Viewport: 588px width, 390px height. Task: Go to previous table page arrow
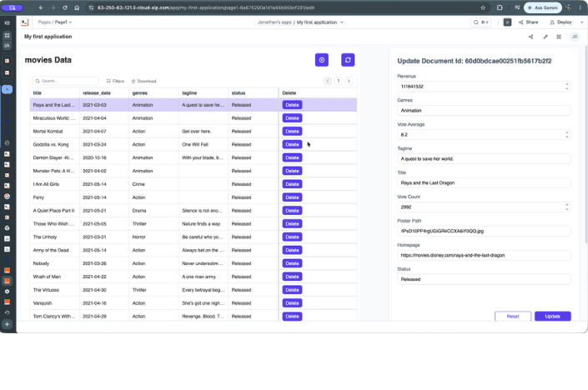coord(328,81)
